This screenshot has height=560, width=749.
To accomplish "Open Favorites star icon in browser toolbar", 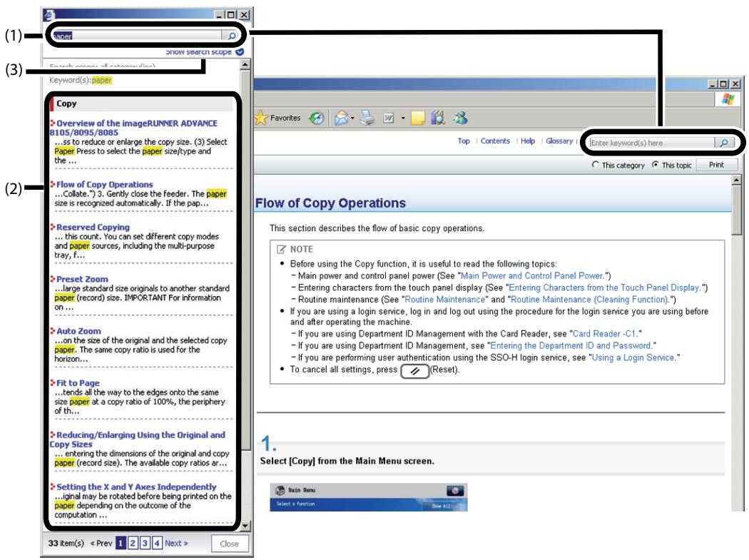I will pyautogui.click(x=261, y=118).
